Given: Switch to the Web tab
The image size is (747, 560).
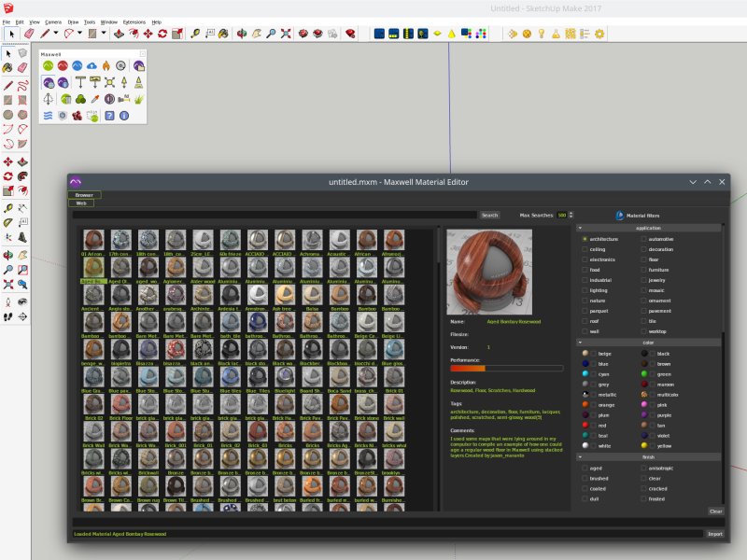Looking at the screenshot, I should [x=81, y=204].
